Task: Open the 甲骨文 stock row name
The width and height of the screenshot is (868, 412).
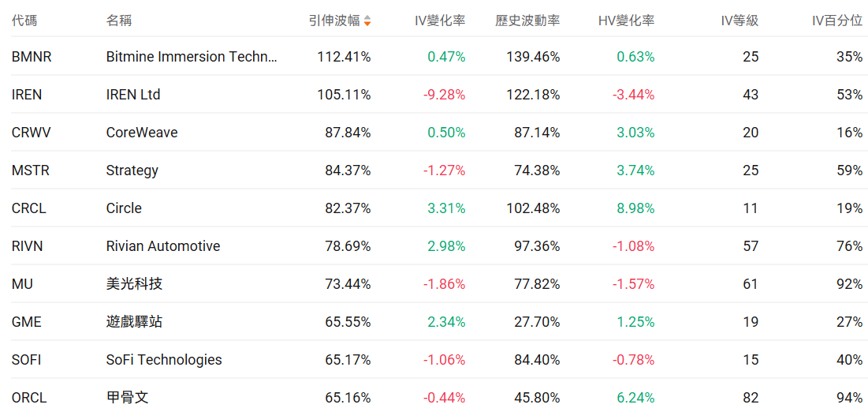Action: coord(127,398)
